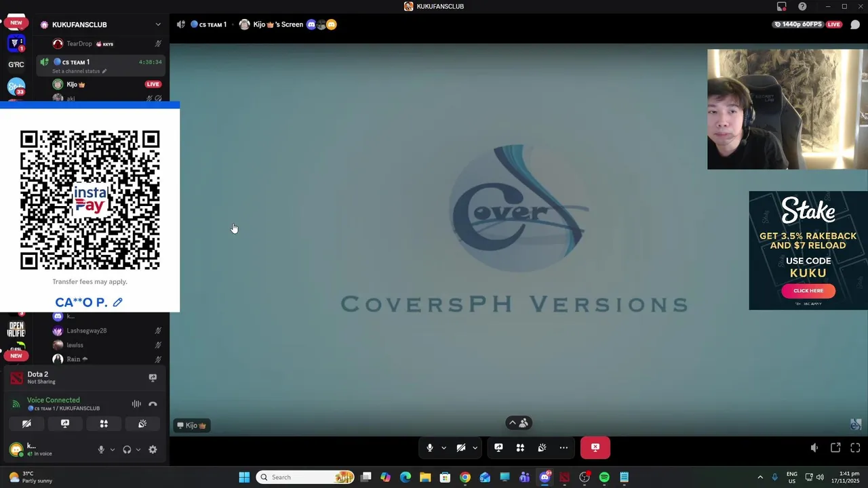The height and width of the screenshot is (488, 868).
Task: Show participants with the chevron people button
Action: pos(518,423)
